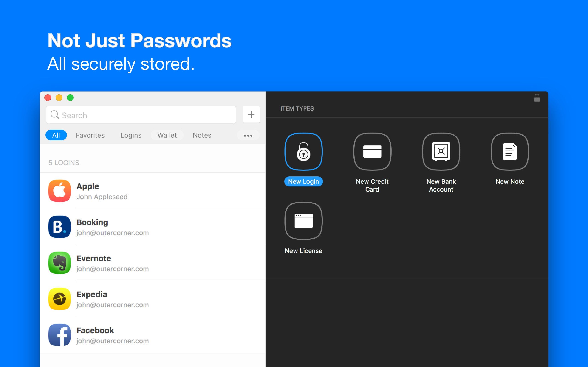The width and height of the screenshot is (588, 367).
Task: Select the Booking login icon
Action: pos(59,227)
